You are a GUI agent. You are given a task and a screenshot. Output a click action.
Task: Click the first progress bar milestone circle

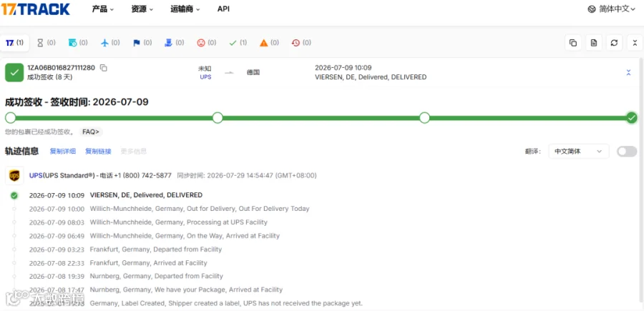pos(11,118)
